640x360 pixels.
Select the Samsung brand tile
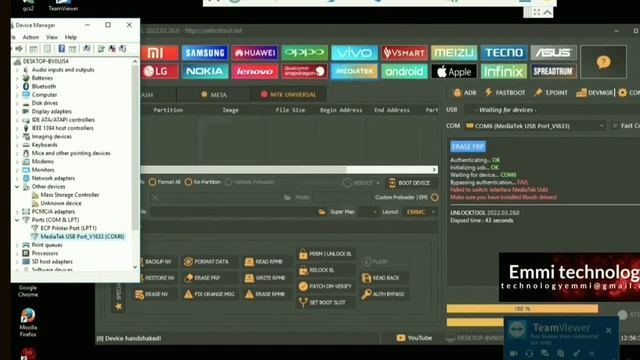[x=205, y=53]
